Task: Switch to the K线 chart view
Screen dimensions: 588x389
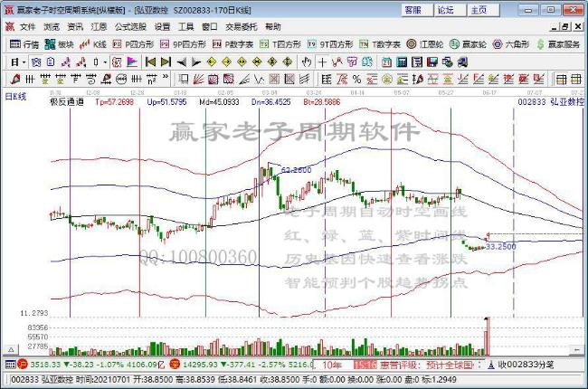Action: 93,44
